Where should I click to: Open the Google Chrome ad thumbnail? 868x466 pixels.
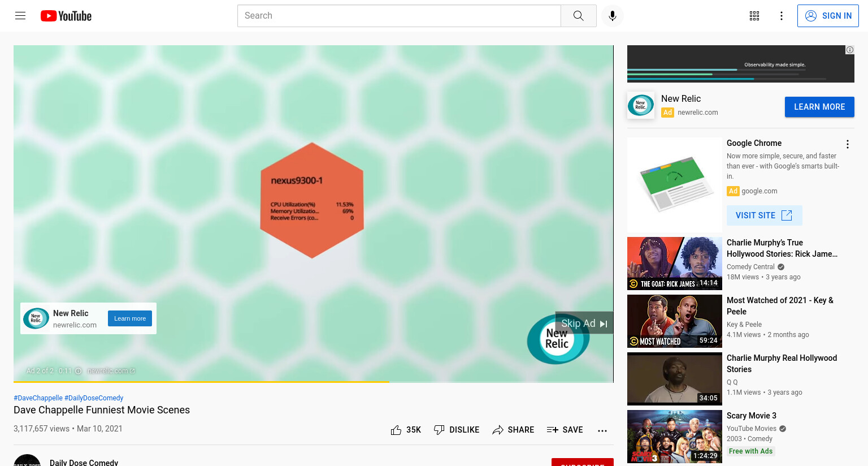(x=675, y=185)
